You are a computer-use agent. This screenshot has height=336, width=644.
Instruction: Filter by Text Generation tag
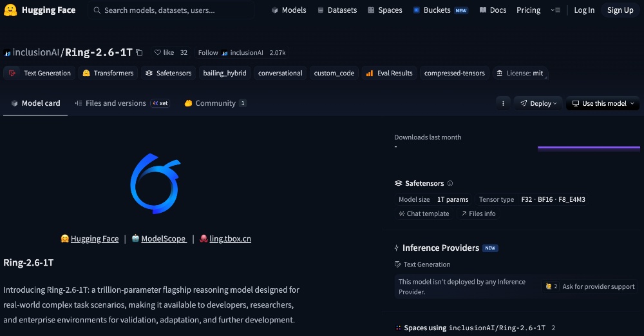pos(39,73)
